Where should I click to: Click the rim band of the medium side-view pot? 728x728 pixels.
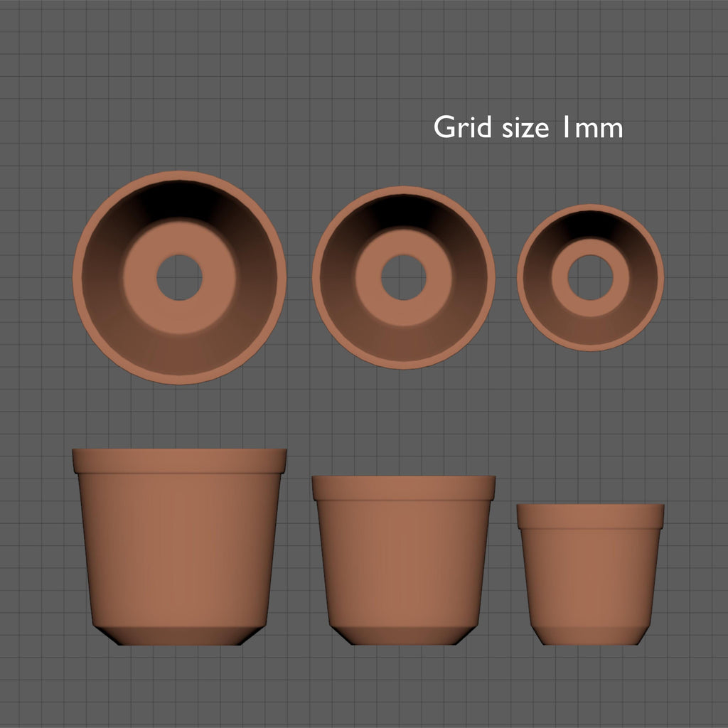tap(403, 488)
